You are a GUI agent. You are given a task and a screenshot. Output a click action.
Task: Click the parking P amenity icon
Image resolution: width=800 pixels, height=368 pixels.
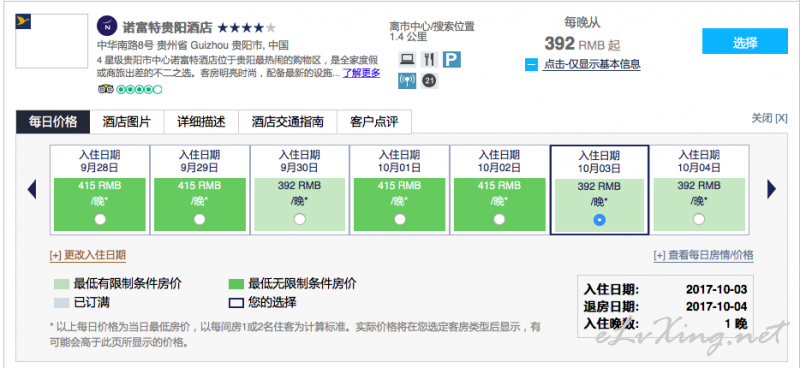click(452, 60)
